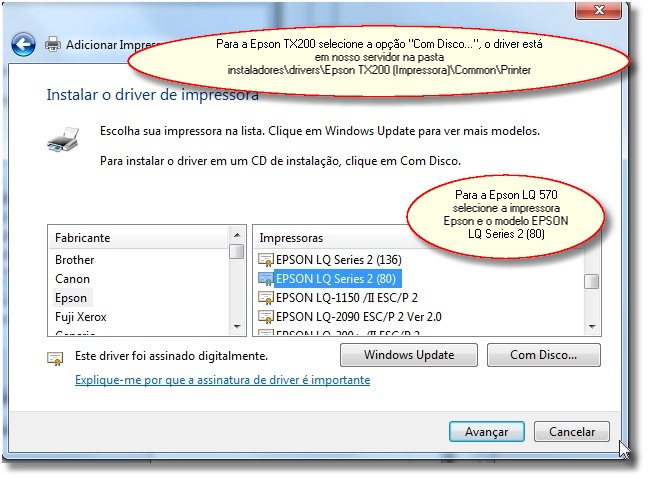
Task: Click Impressoras list scroll down arrow
Action: pos(592,327)
